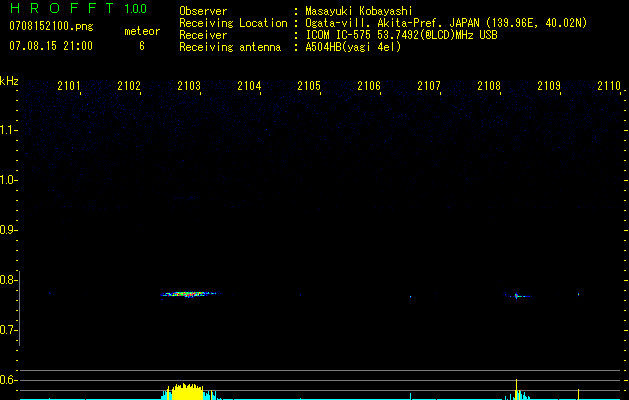The image size is (629, 400).
Task: Click the yellow amplitude spike after 2109
Action: [x=578, y=394]
